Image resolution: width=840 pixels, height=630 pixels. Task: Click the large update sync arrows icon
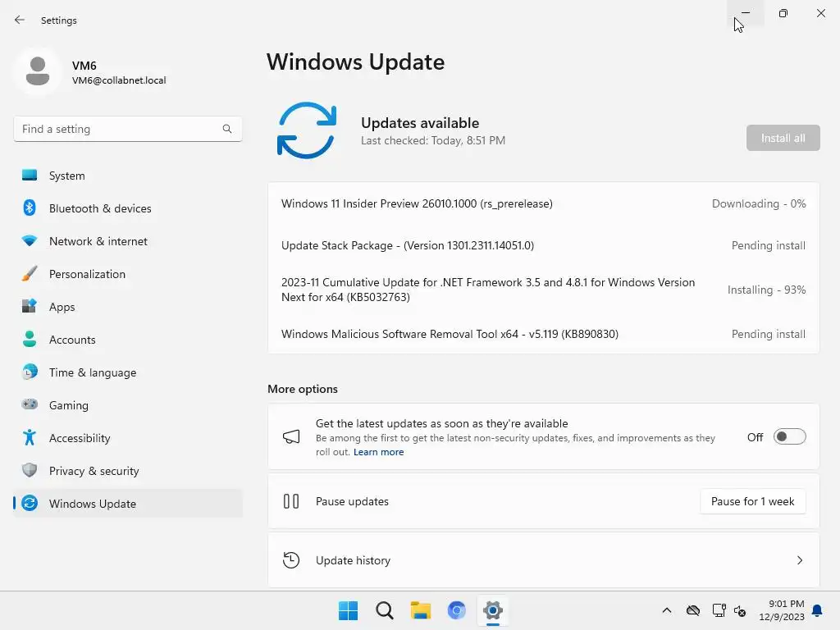307,130
